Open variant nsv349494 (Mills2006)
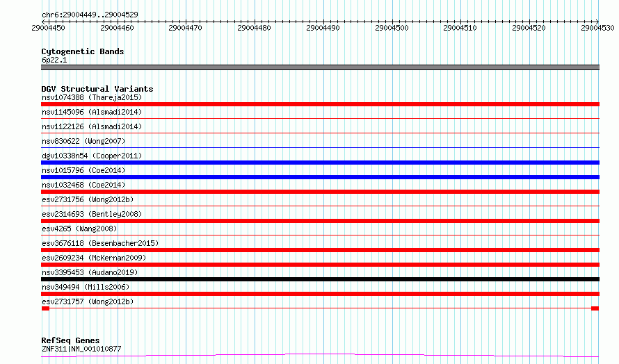 [x=86, y=287]
